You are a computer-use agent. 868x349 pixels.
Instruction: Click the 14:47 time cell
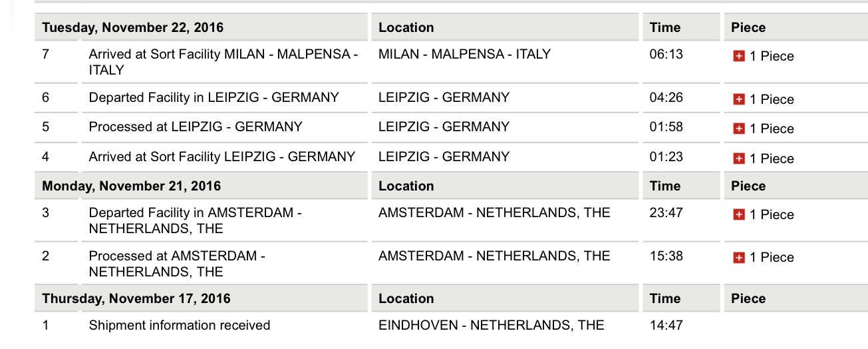click(666, 326)
